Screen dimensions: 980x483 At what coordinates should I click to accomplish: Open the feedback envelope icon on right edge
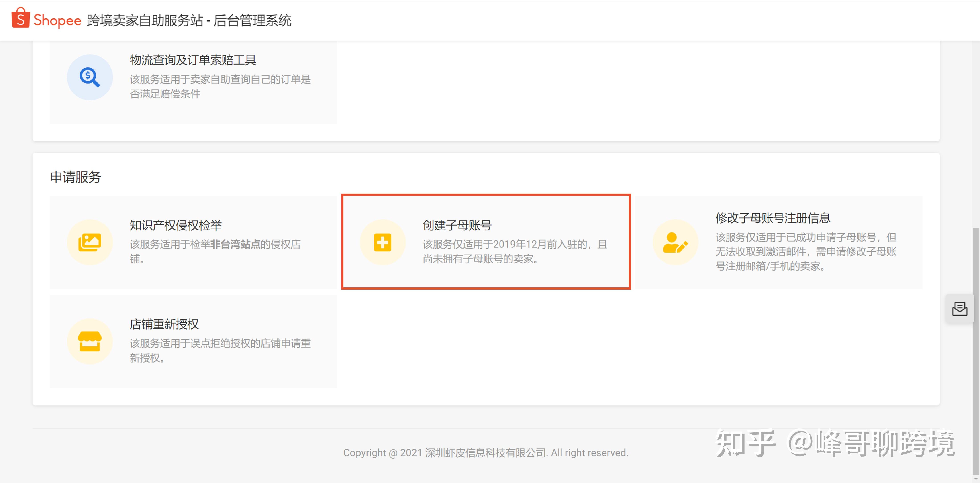(x=960, y=309)
